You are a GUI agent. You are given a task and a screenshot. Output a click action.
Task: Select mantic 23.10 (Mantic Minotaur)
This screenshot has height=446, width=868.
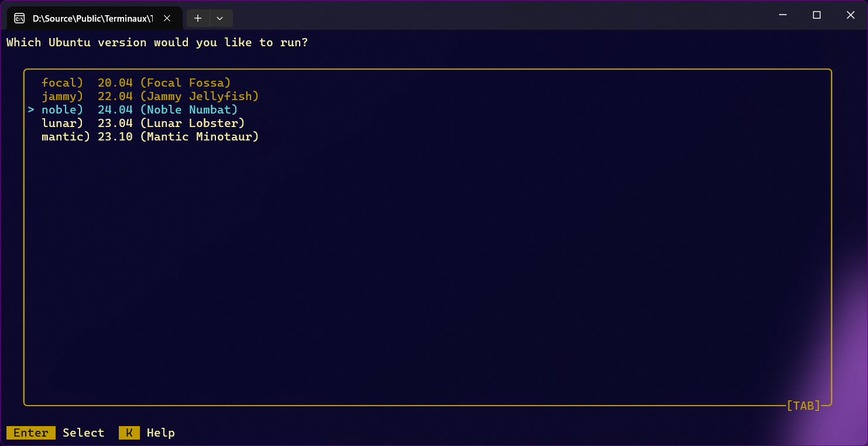tap(150, 136)
